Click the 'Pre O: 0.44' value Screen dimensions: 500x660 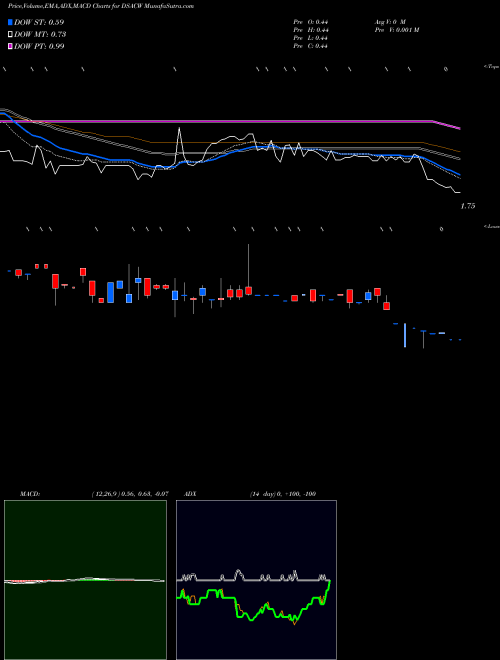tap(311, 22)
